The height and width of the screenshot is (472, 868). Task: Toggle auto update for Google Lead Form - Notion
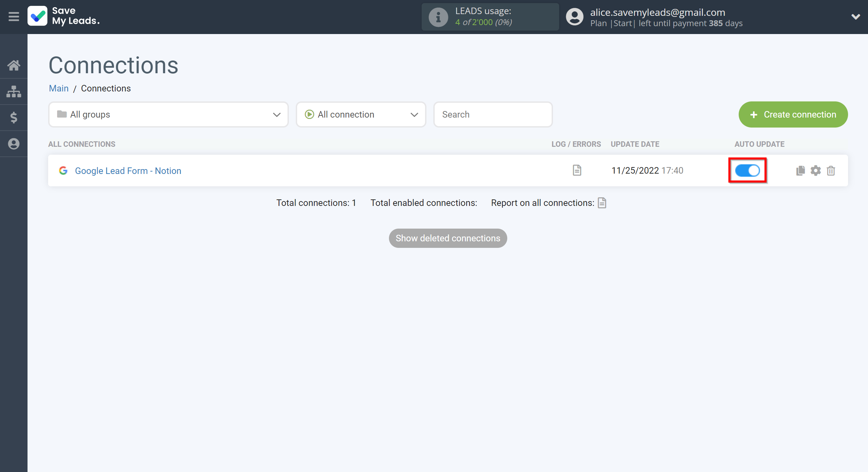[748, 170]
